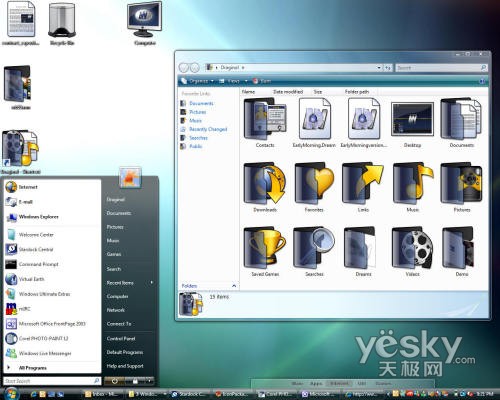Sort by Date modified column header
The image size is (500, 400).
(x=288, y=92)
